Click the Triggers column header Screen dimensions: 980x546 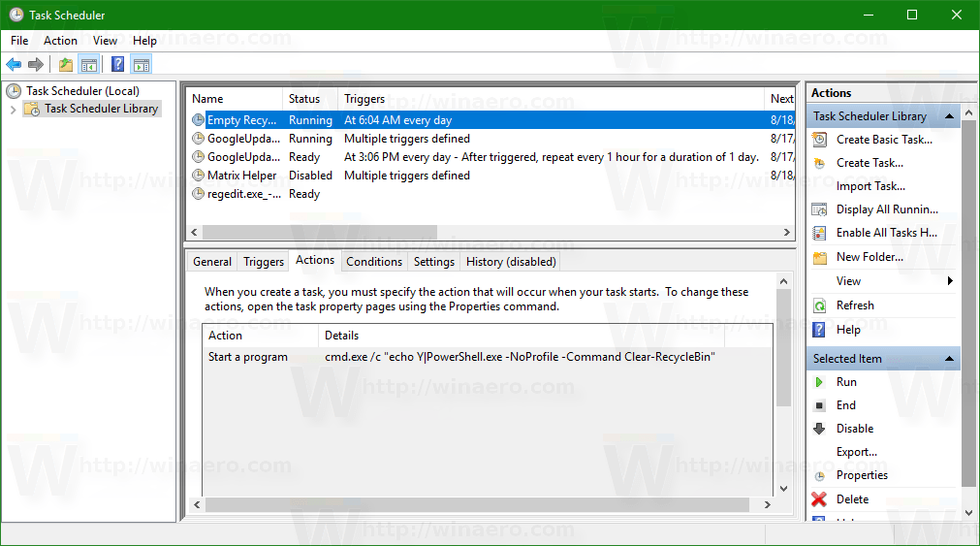pos(551,99)
